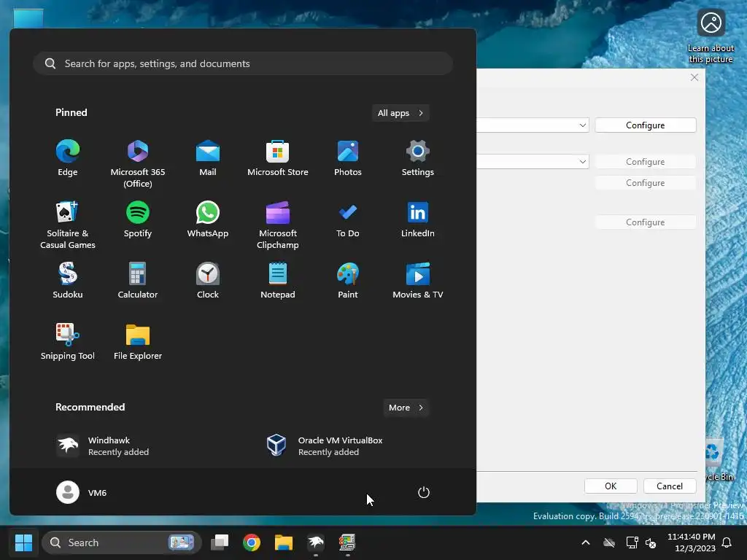Click Cancel in the dialog window

670,486
